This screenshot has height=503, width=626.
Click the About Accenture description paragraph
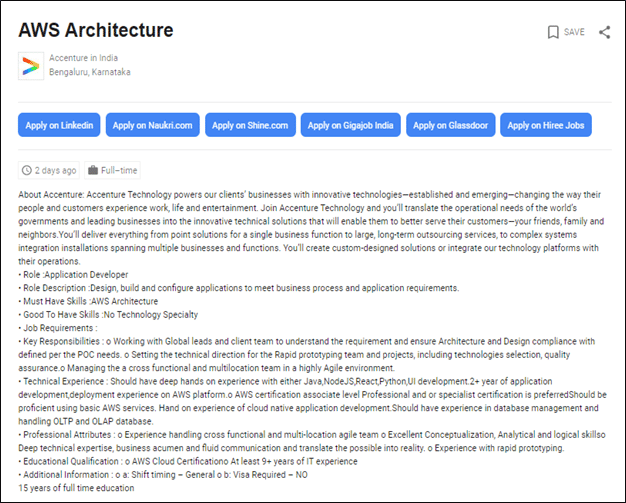[311, 228]
